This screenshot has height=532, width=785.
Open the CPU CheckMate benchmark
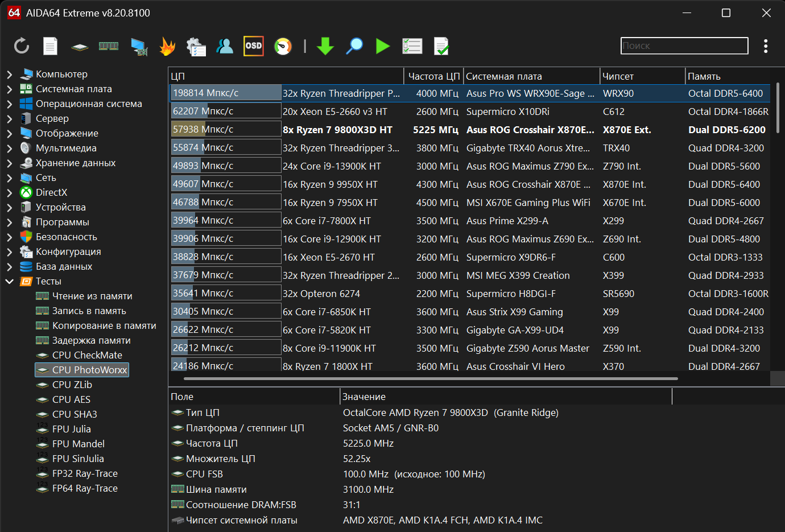(x=87, y=355)
